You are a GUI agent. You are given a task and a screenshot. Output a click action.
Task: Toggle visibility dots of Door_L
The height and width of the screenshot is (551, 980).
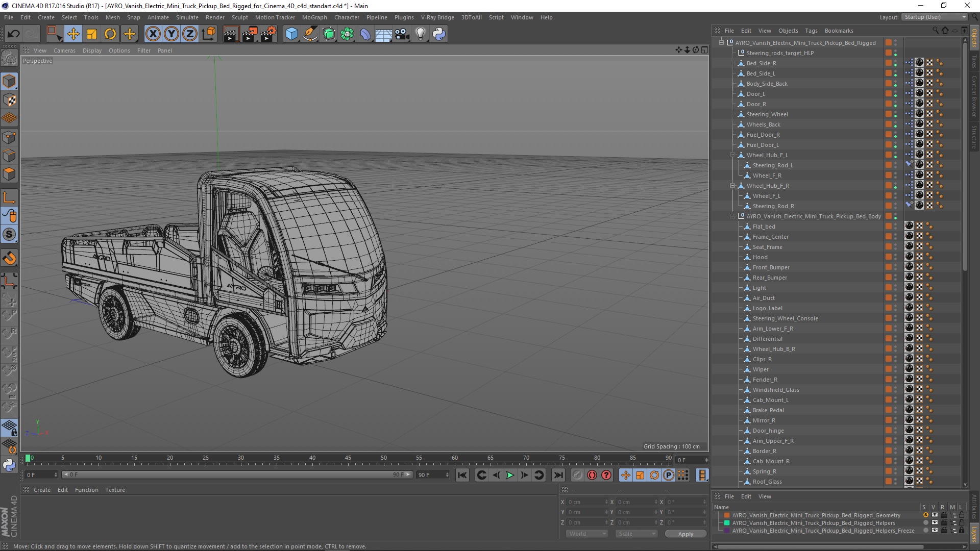[895, 94]
